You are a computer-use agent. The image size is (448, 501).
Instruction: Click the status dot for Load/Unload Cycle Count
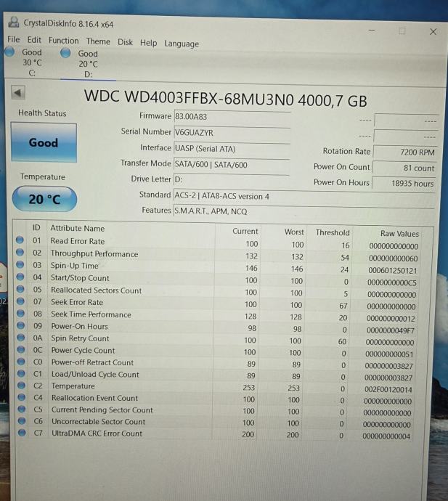[21, 373]
